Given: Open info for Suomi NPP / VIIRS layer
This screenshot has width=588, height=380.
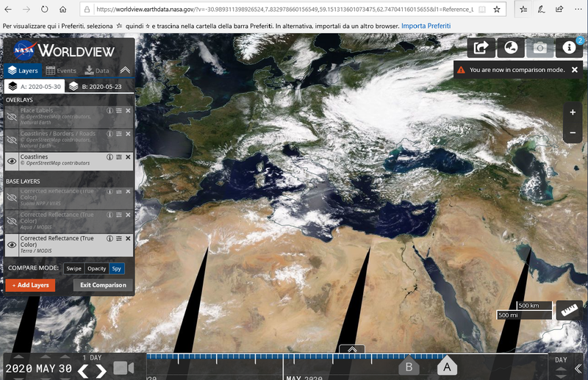Looking at the screenshot, I should point(110,192).
